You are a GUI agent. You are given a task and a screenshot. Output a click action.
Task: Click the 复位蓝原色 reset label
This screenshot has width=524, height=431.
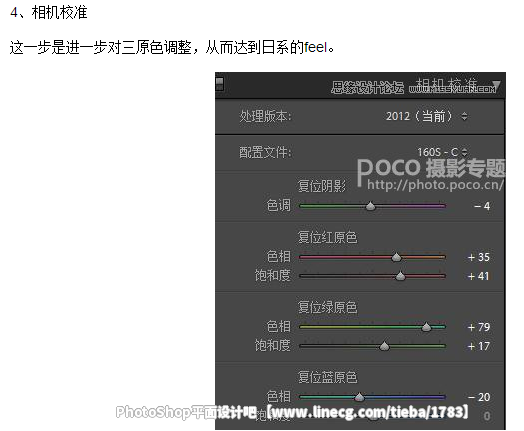tap(328, 377)
